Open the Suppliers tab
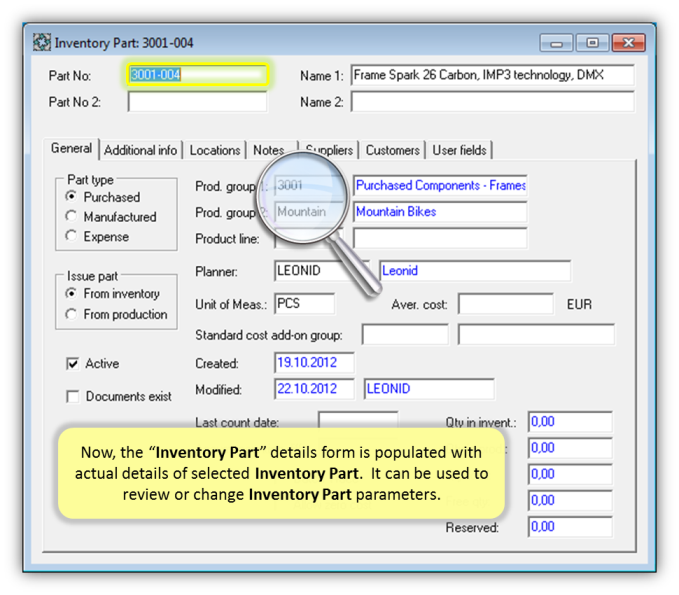The width and height of the screenshot is (679, 595). point(330,150)
